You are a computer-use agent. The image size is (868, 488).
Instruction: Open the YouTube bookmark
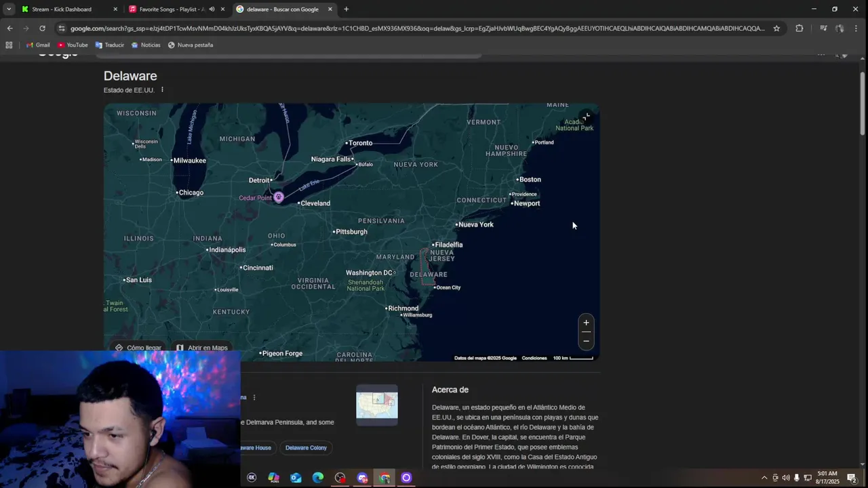(73, 45)
